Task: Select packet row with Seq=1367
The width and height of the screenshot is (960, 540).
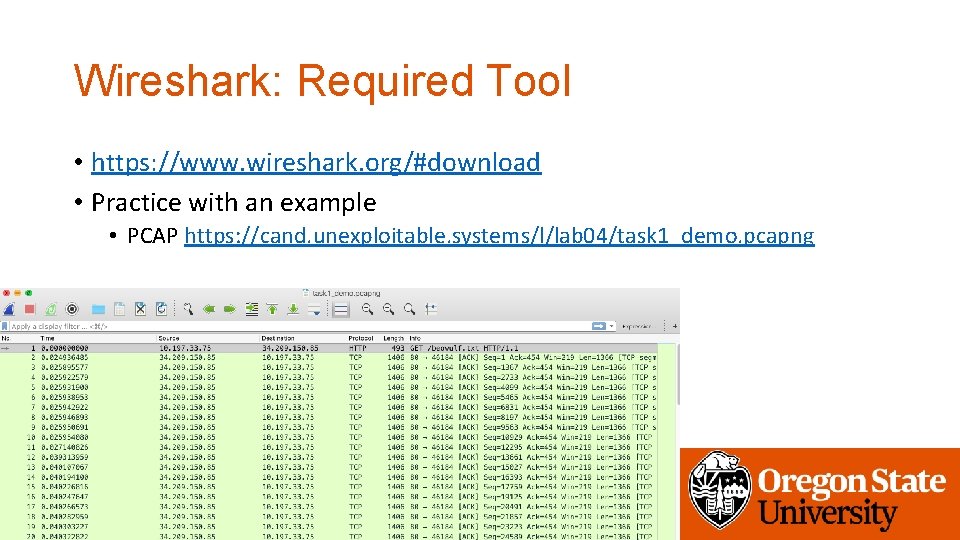Action: tap(329, 367)
